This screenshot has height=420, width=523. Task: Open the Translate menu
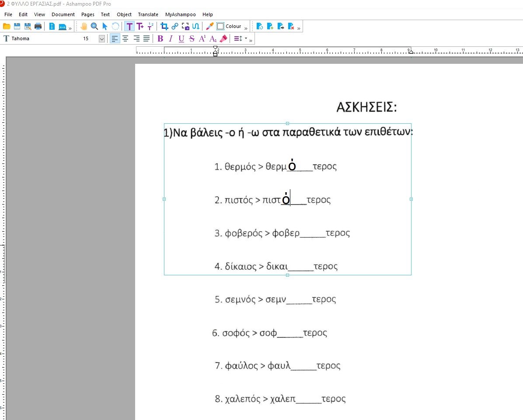(148, 14)
